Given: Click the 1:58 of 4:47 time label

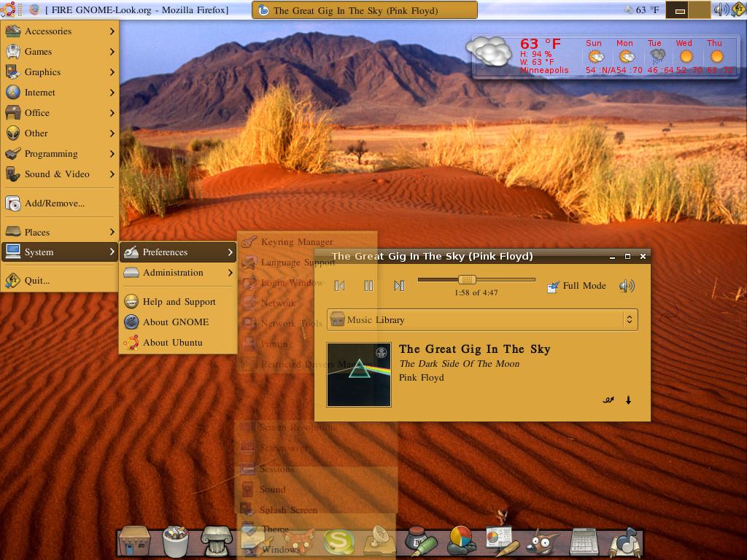Looking at the screenshot, I should (x=476, y=293).
